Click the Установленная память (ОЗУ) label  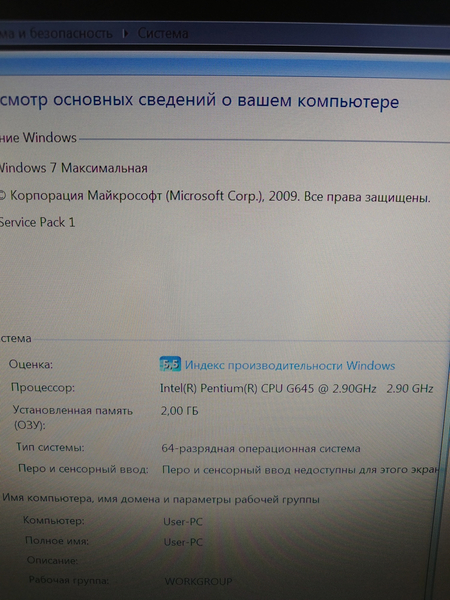click(x=73, y=417)
